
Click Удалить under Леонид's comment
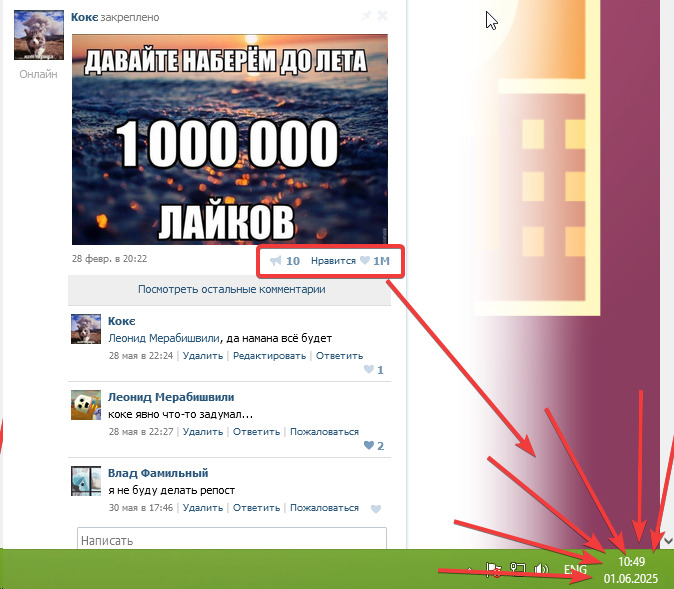pyautogui.click(x=203, y=432)
